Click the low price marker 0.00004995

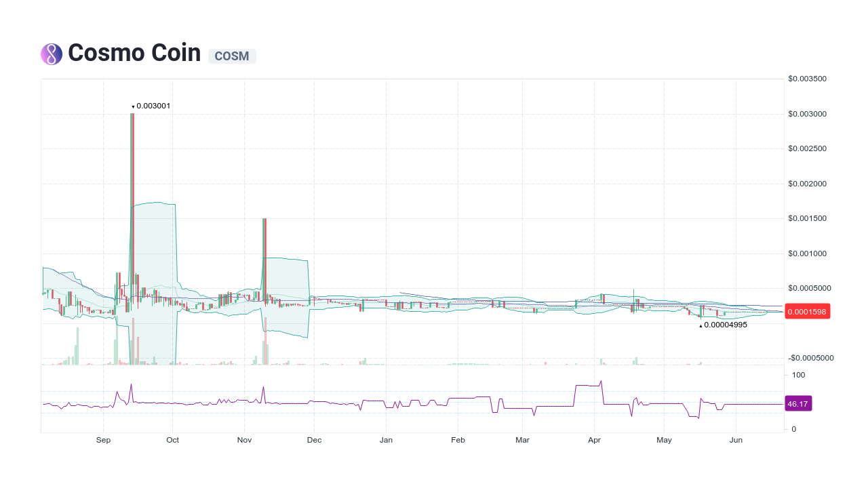(723, 325)
